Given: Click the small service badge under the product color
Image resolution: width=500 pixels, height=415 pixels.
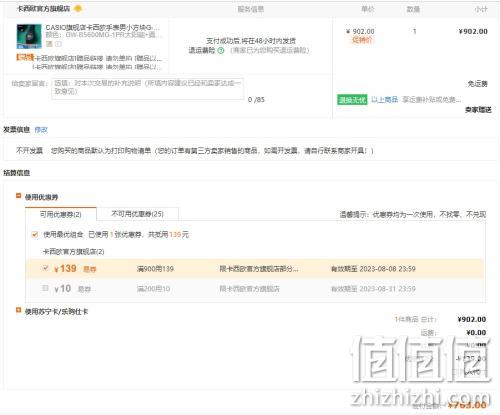Looking at the screenshot, I should [49, 44].
